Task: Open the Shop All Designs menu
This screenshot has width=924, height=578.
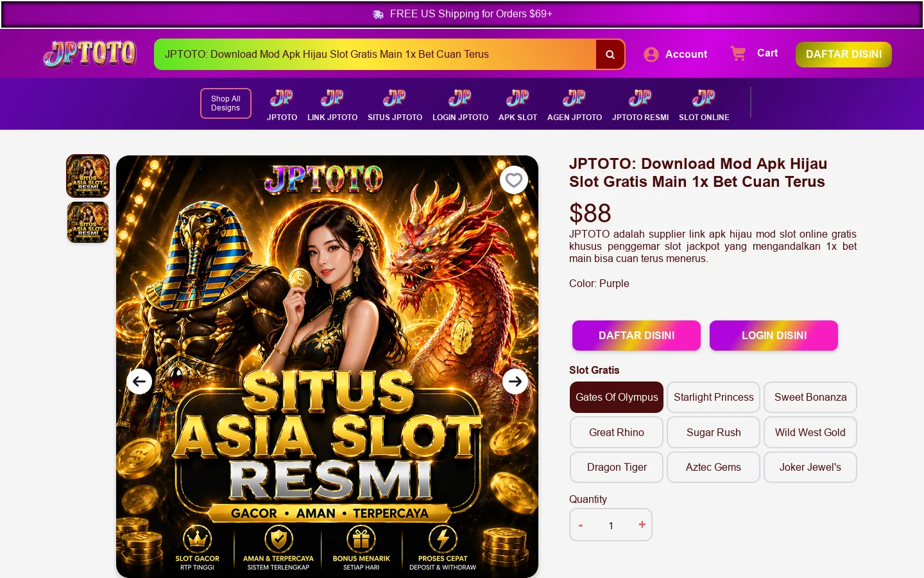Action: tap(226, 103)
